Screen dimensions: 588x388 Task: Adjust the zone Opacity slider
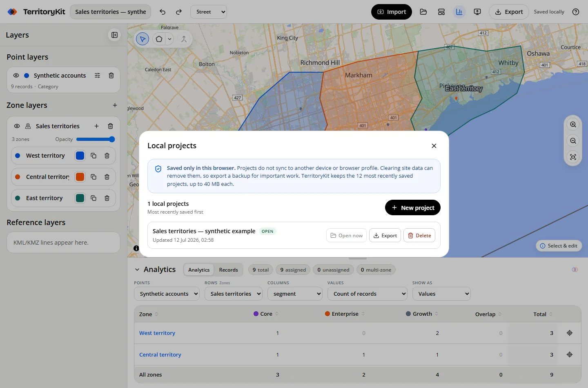click(96, 139)
